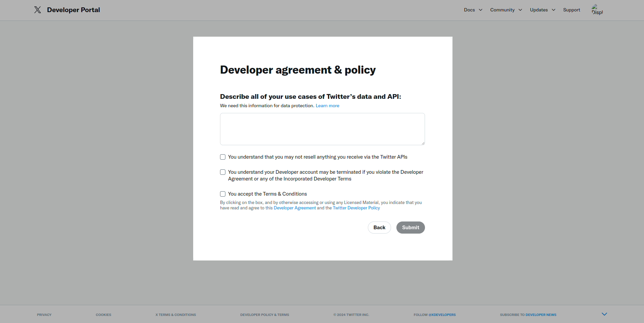Go to Support in navigation
The height and width of the screenshot is (323, 644).
571,10
